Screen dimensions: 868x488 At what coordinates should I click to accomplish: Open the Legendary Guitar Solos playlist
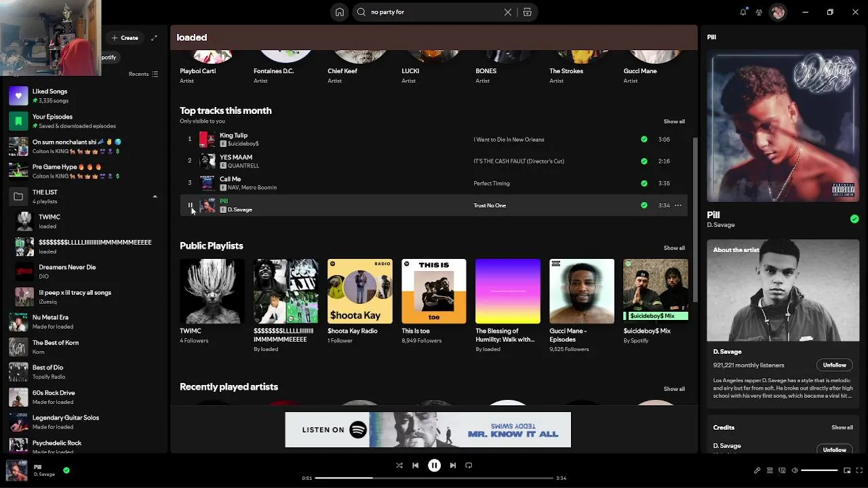pos(84,422)
